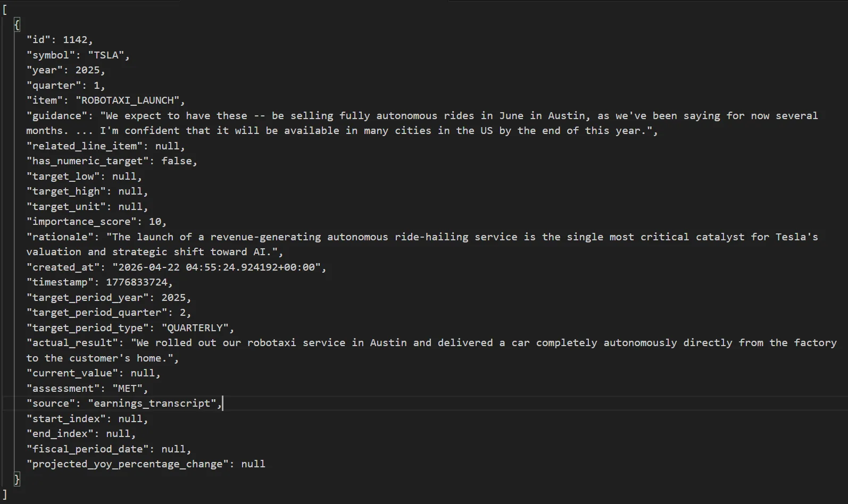Click the closing square bracket "]"
848x504 pixels.
click(x=5, y=494)
